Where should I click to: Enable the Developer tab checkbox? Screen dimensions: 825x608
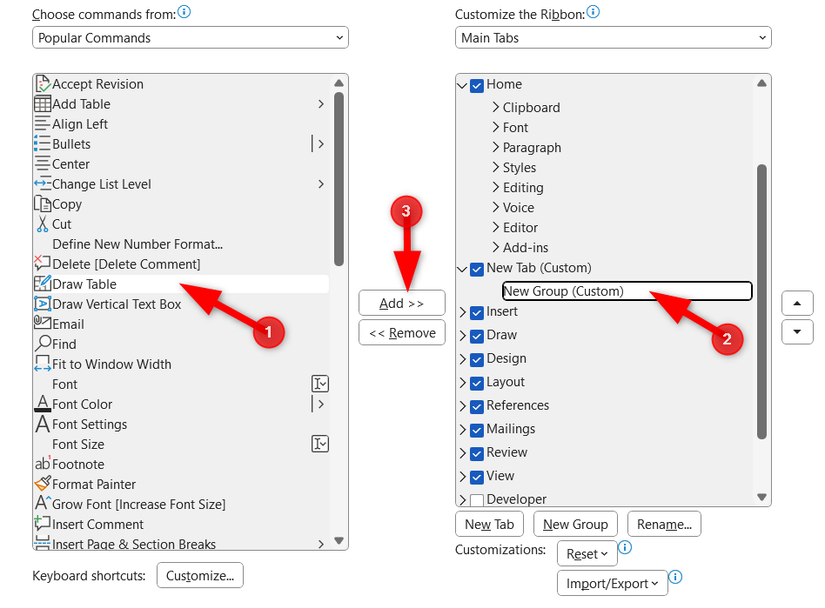(x=479, y=499)
